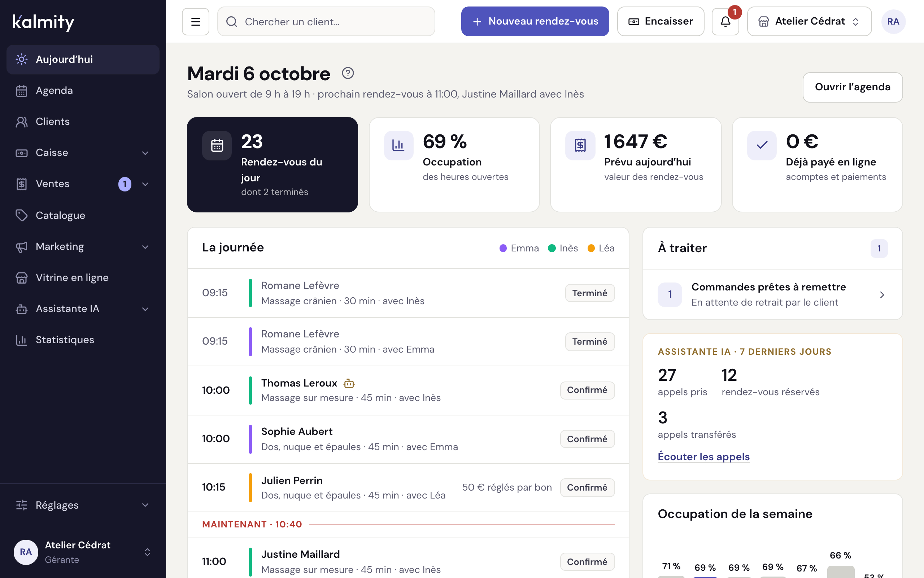924x578 pixels.
Task: Click the orange Léa legend dot
Action: [590, 249]
